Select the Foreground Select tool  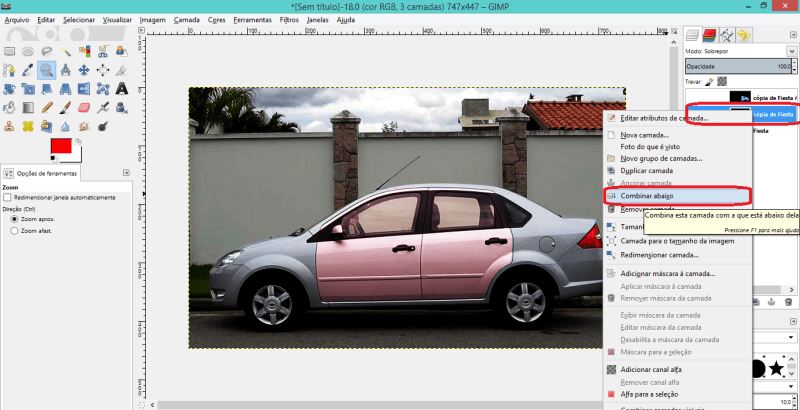[x=121, y=51]
